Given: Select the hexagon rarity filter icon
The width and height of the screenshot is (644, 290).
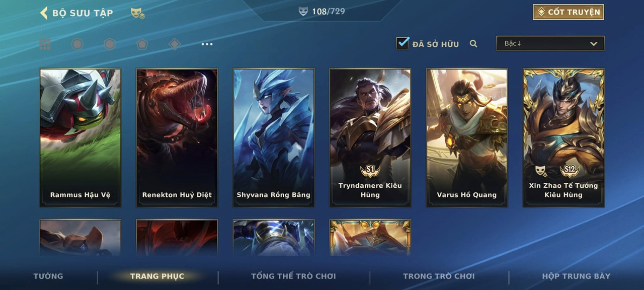Looking at the screenshot, I should pos(110,44).
